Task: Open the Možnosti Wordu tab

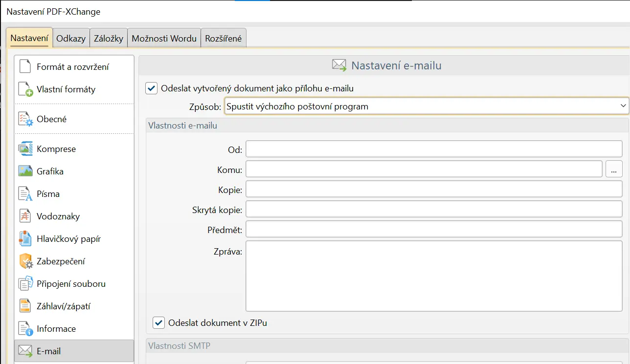Action: click(x=164, y=39)
